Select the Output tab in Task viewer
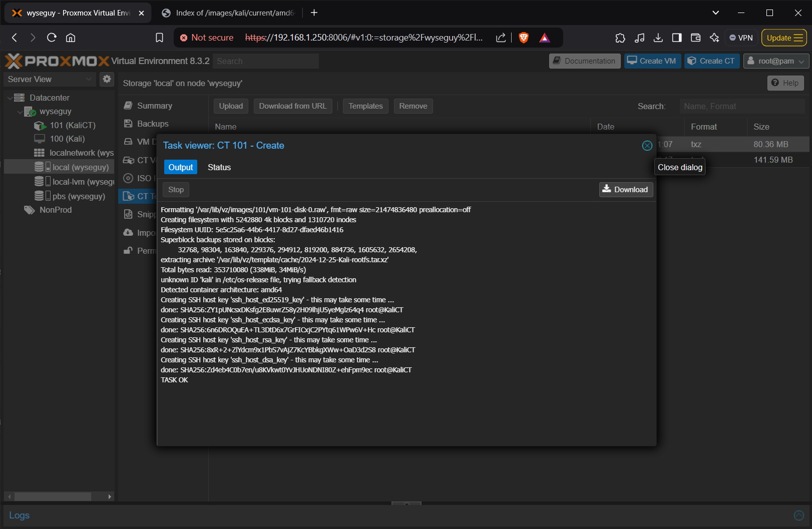Image resolution: width=812 pixels, height=529 pixels. pyautogui.click(x=180, y=167)
